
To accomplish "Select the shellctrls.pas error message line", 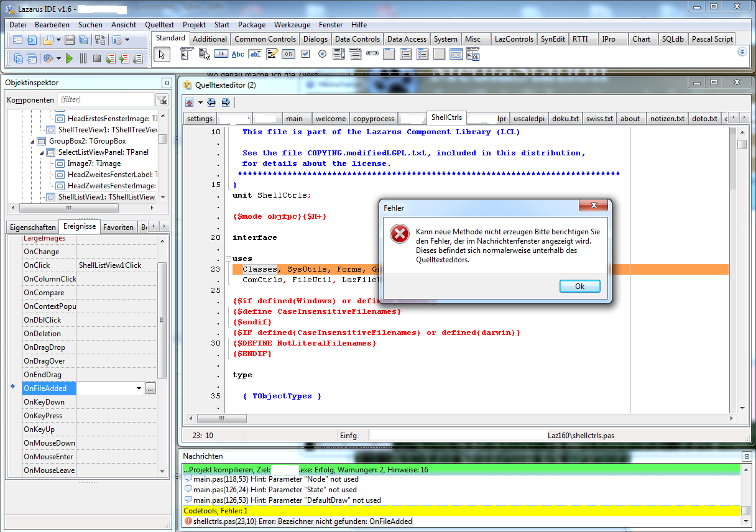I will pos(302,521).
